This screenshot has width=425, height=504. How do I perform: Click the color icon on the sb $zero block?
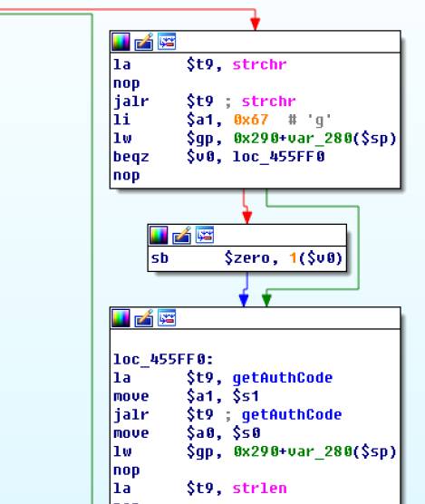point(159,236)
